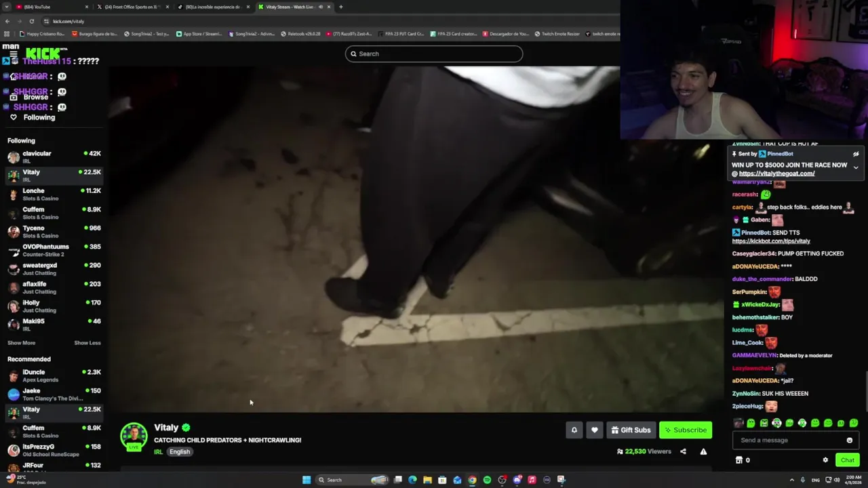Open Windows Start menu
The image size is (868, 488).
click(307, 480)
